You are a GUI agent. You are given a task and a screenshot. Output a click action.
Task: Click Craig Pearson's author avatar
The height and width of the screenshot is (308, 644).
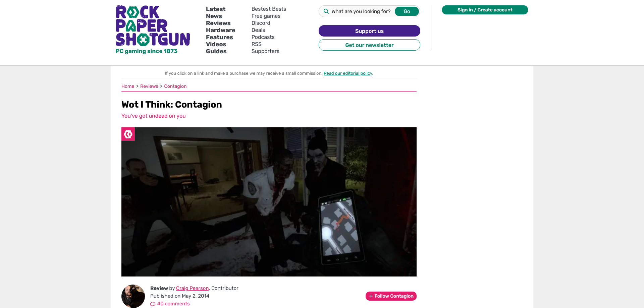click(x=133, y=296)
